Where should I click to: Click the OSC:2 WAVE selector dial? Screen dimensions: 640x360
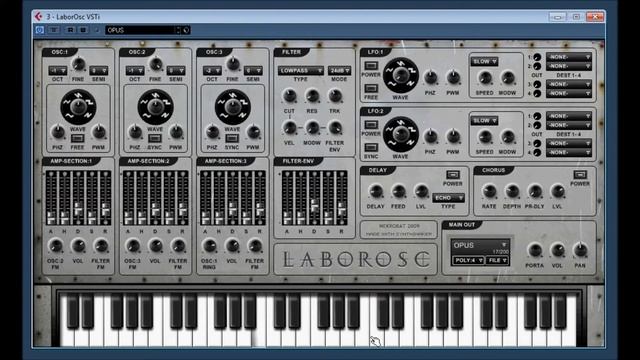point(155,107)
